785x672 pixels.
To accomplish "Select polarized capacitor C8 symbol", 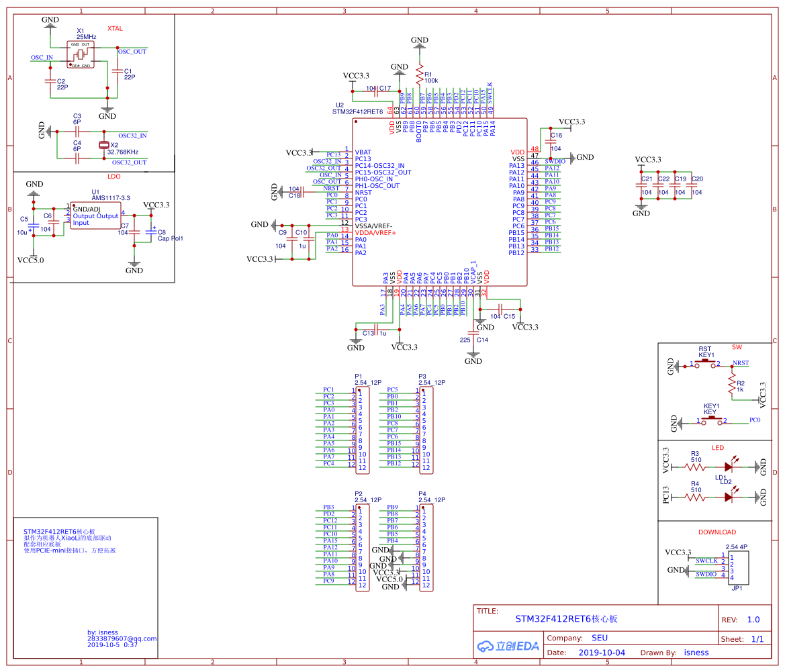I will 150,232.
